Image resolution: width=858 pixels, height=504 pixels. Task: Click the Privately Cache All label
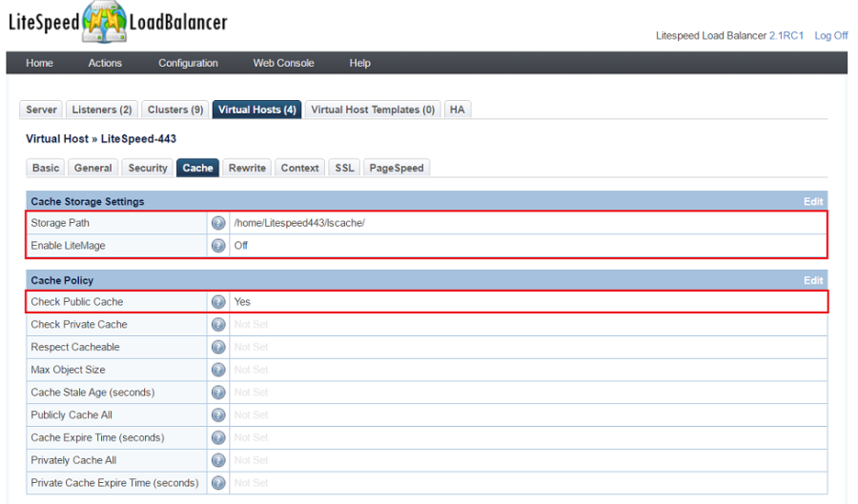[73, 460]
